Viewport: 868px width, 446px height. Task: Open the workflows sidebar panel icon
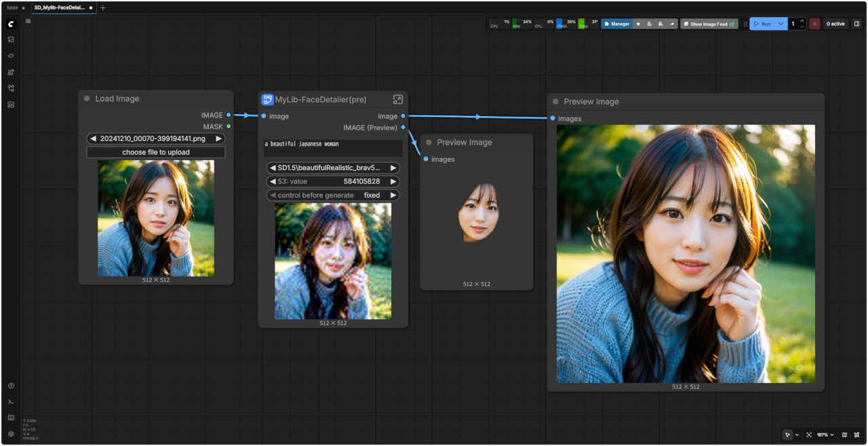pos(11,88)
